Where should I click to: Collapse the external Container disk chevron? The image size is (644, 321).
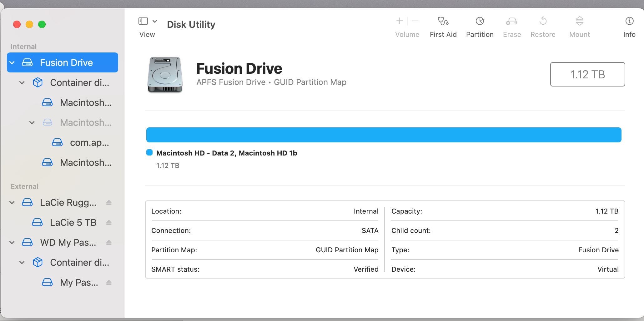coord(22,263)
